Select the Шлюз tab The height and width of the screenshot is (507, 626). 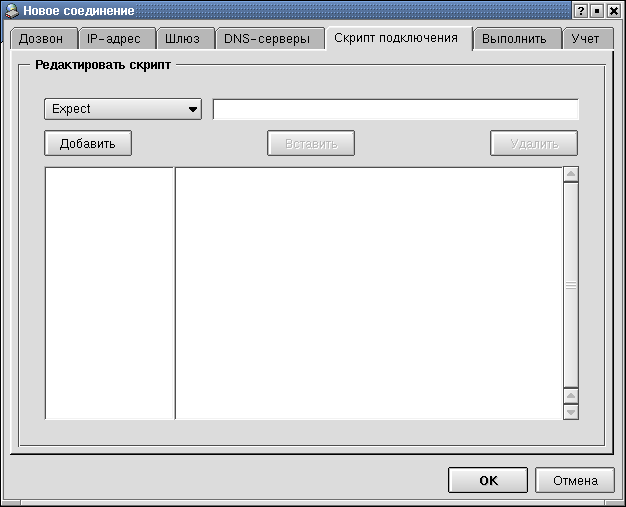(x=182, y=40)
